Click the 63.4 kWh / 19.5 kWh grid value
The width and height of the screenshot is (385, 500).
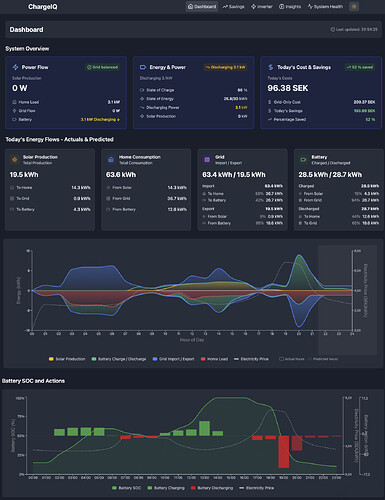pos(234,175)
